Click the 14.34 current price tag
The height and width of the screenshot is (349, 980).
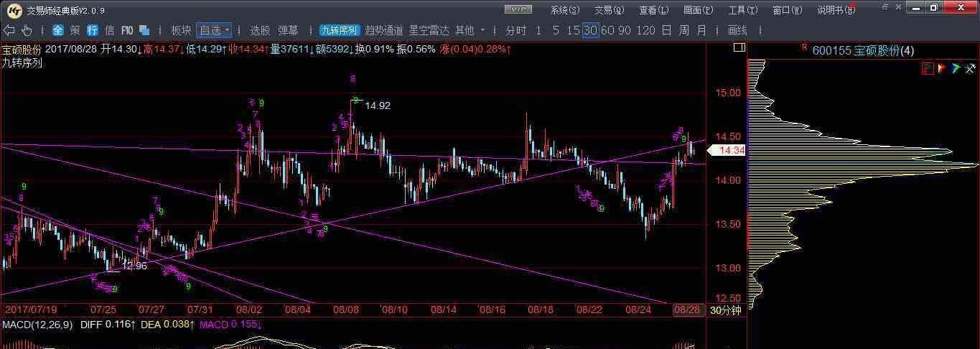[727, 150]
